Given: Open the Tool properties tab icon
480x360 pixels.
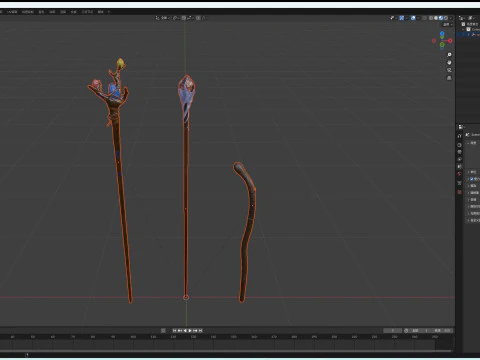Looking at the screenshot, I should [459, 136].
